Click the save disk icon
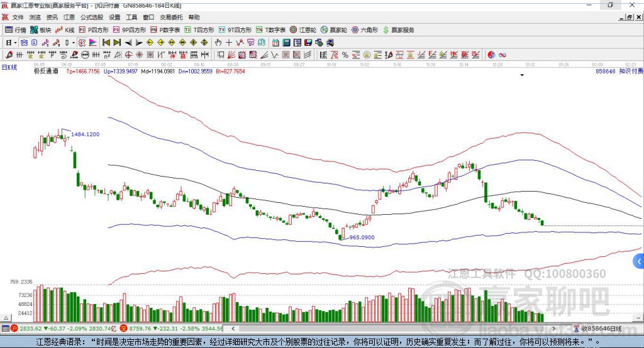This screenshot has height=348, width=644. (x=308, y=43)
